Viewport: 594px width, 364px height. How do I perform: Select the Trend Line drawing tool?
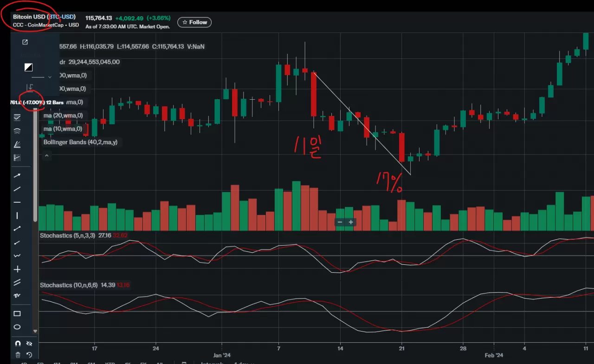pos(17,189)
